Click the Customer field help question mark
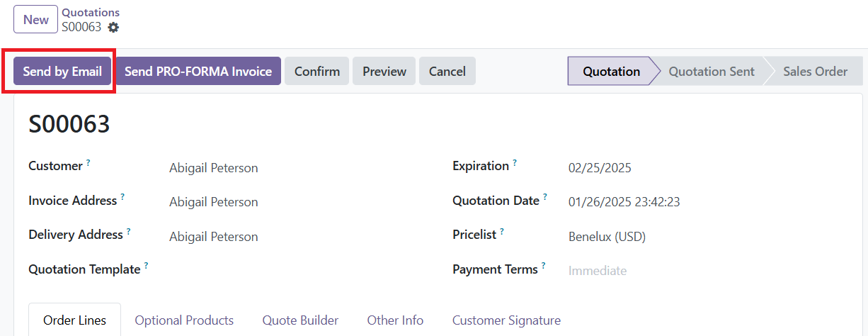 coord(88,162)
